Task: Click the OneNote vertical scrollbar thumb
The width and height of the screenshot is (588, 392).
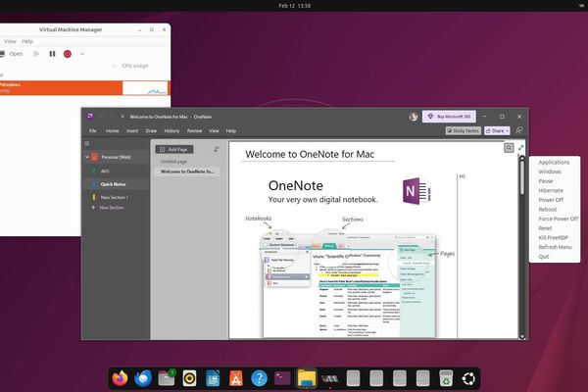Action: click(x=522, y=176)
